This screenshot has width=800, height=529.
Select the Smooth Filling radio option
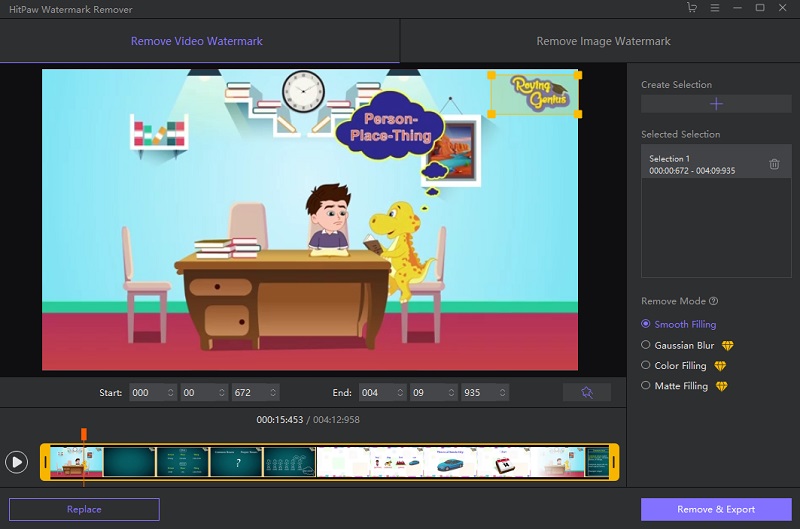(646, 324)
